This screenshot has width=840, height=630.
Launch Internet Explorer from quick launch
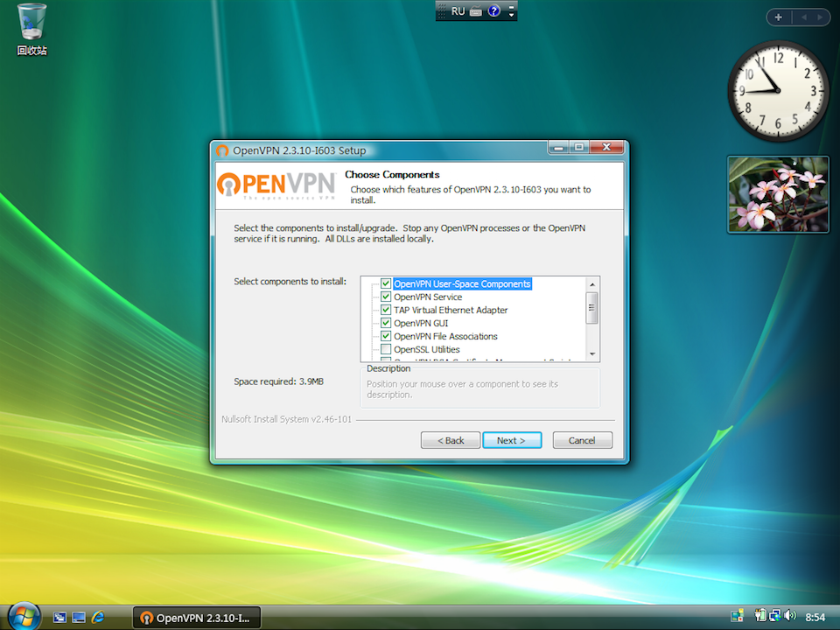98,618
